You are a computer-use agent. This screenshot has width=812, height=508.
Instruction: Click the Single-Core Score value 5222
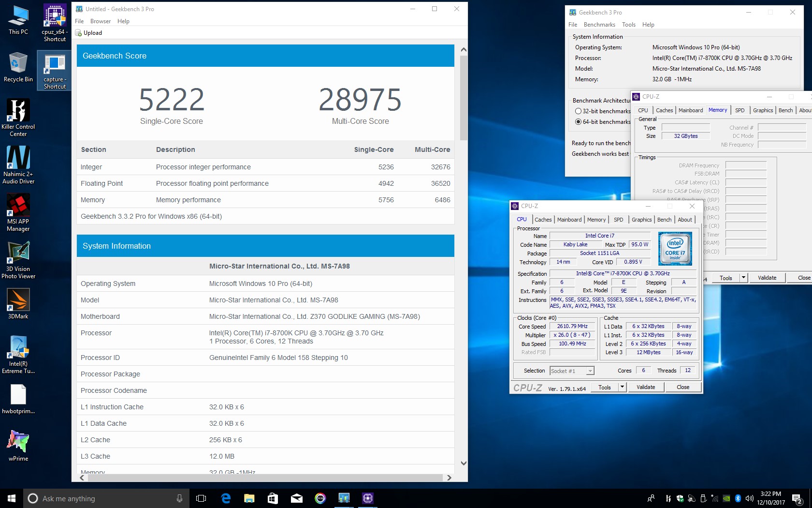coord(172,100)
